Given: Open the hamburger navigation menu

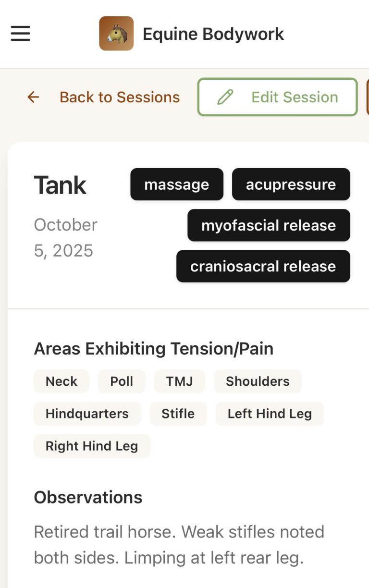Looking at the screenshot, I should tap(21, 34).
